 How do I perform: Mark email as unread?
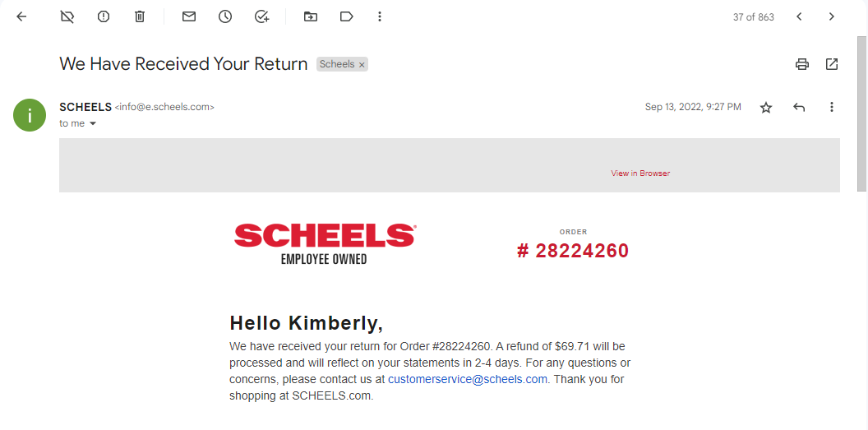(189, 16)
